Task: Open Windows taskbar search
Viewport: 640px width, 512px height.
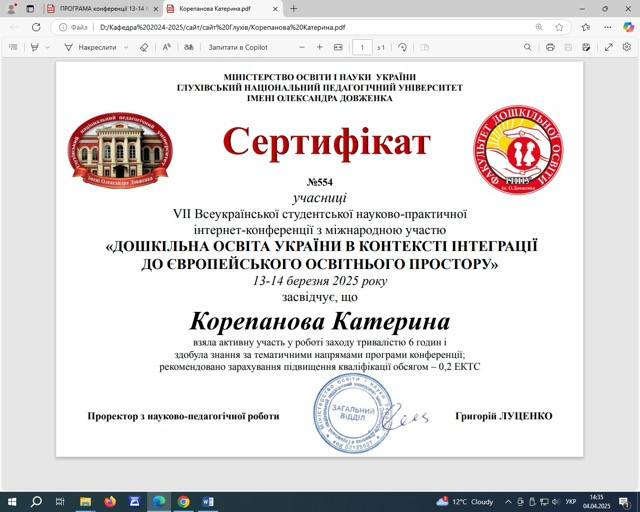Action: 36,501
